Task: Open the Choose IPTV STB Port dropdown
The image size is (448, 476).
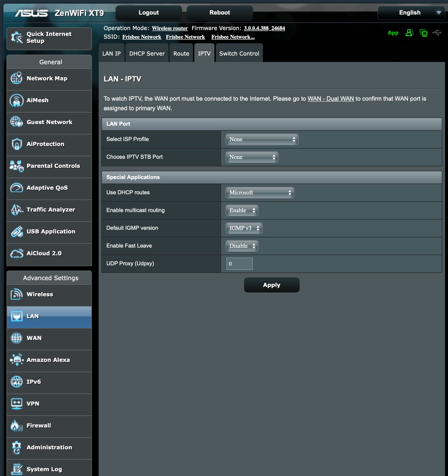Action: (252, 157)
